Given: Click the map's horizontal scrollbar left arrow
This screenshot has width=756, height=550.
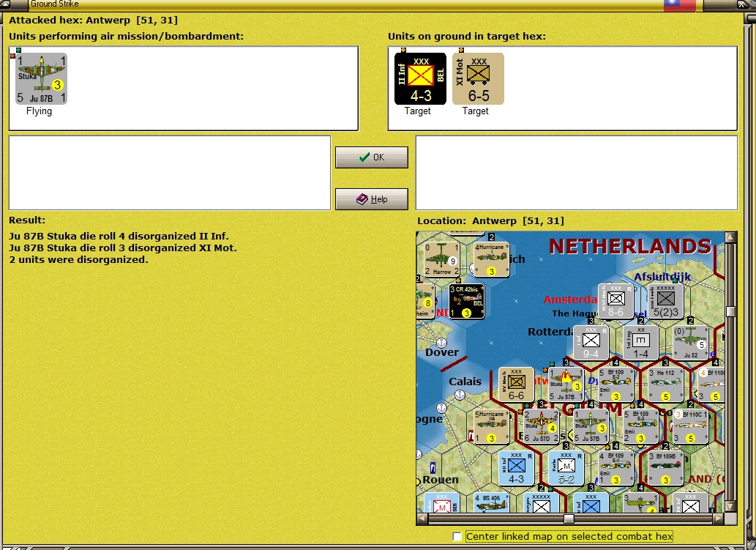Looking at the screenshot, I should pyautogui.click(x=422, y=519).
